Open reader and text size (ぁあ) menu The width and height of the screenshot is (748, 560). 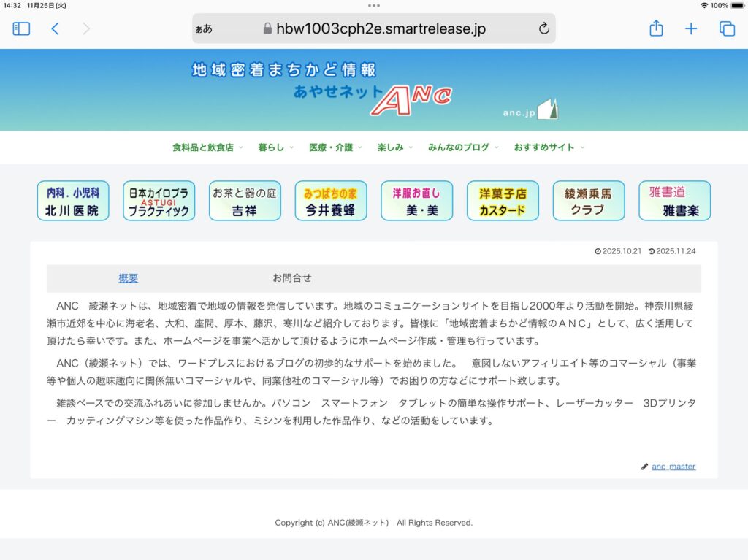point(204,29)
